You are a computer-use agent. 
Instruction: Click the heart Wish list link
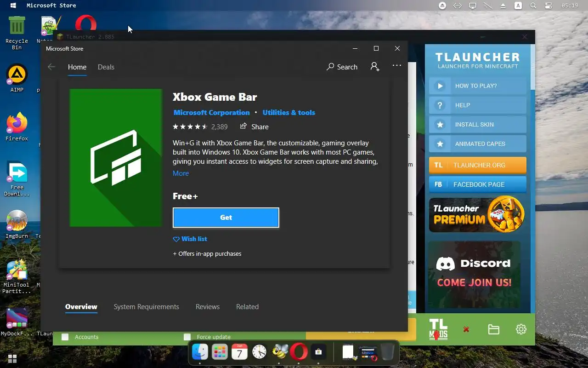[190, 239]
